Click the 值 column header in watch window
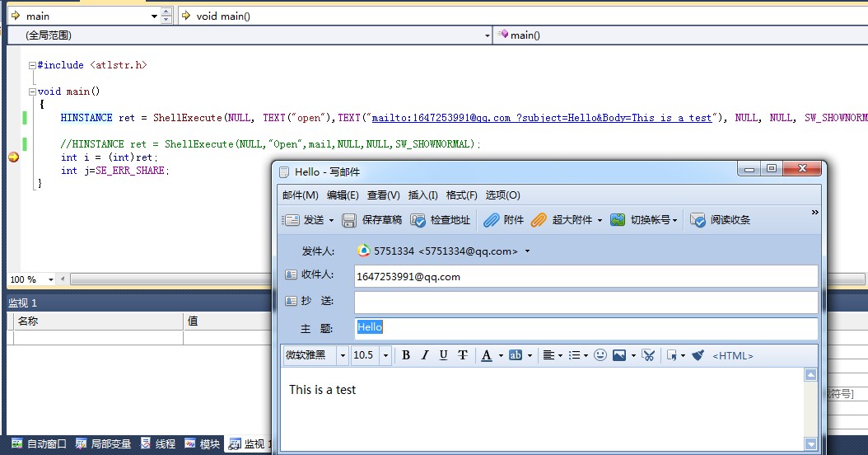Screen dimensions: 868x455 pyautogui.click(x=227, y=321)
